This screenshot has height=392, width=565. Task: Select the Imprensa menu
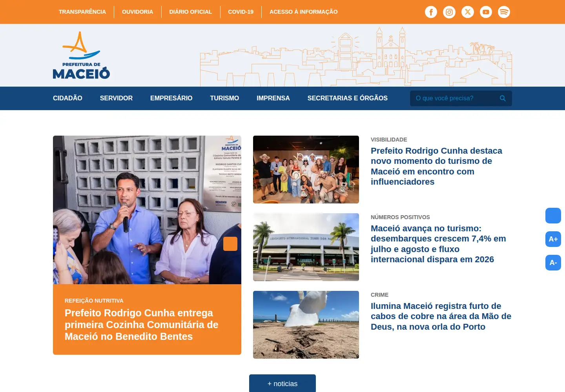click(273, 98)
